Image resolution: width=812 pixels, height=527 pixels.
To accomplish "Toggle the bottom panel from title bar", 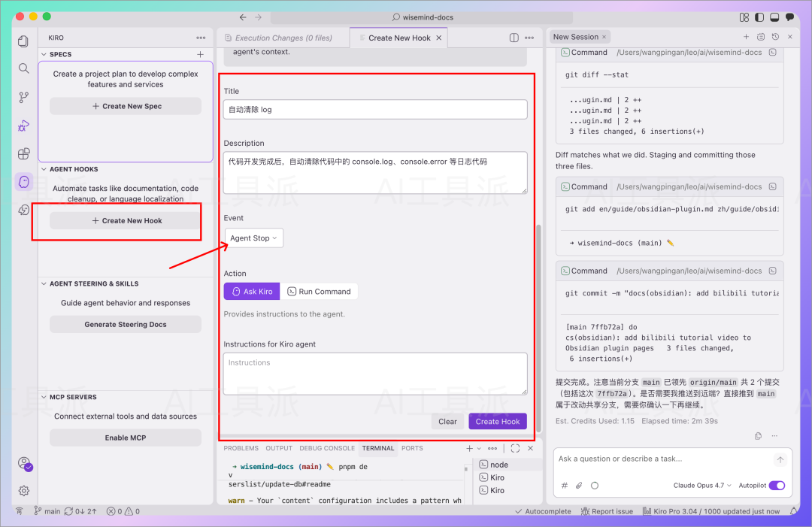I will pyautogui.click(x=774, y=17).
